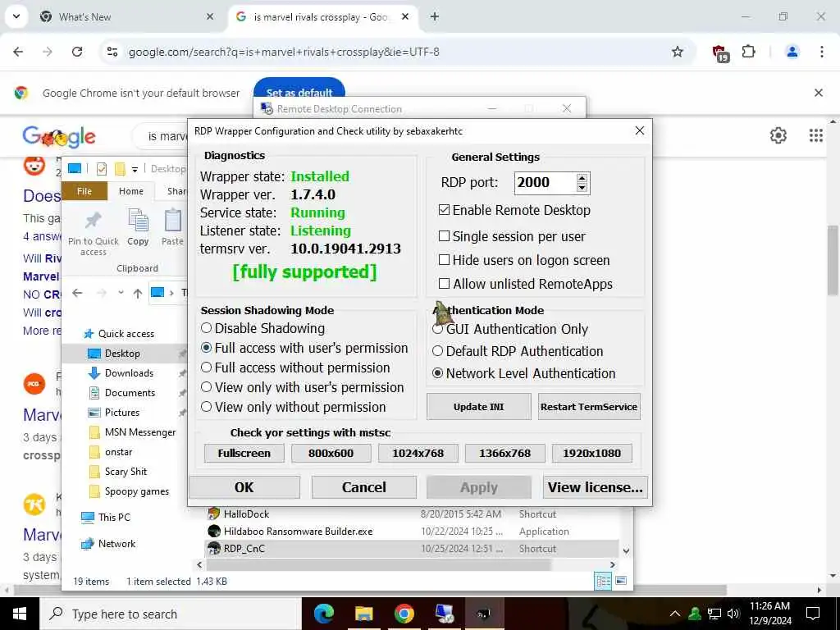Screen dimensions: 840x630
Task: Launch mstsc test at 1920x1080
Action: (x=592, y=453)
